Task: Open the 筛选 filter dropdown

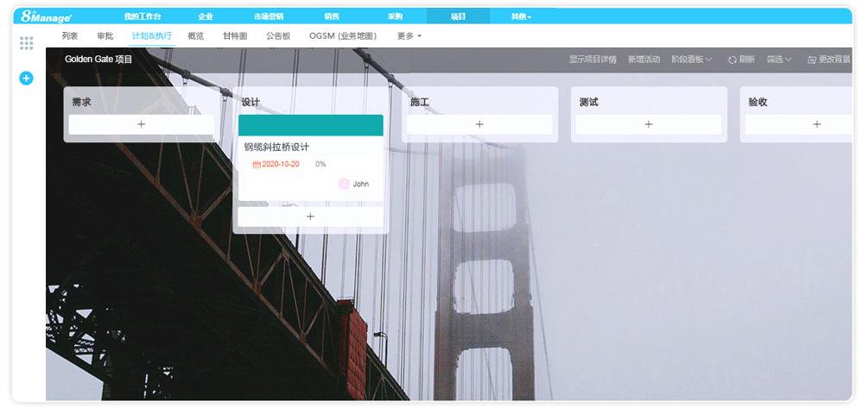Action: tap(778, 60)
